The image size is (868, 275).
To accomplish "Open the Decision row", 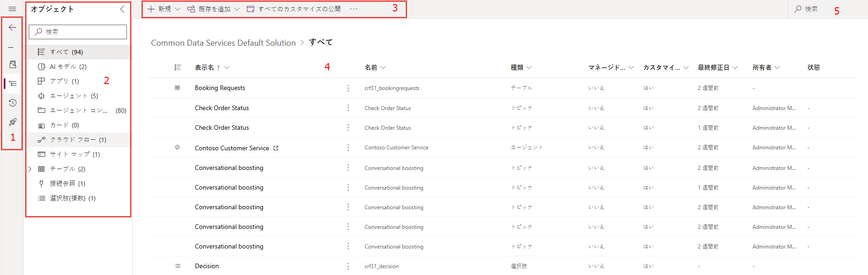I will [207, 266].
